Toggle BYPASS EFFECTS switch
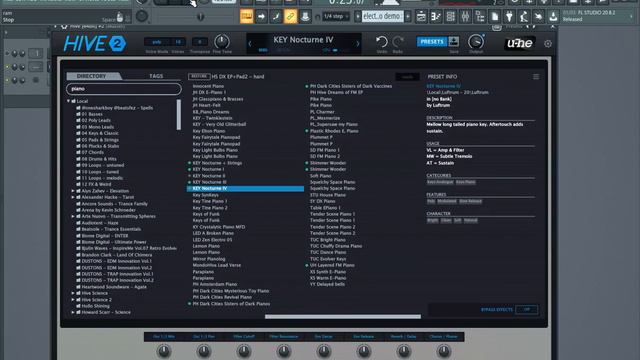640x360 pixels. [527, 310]
